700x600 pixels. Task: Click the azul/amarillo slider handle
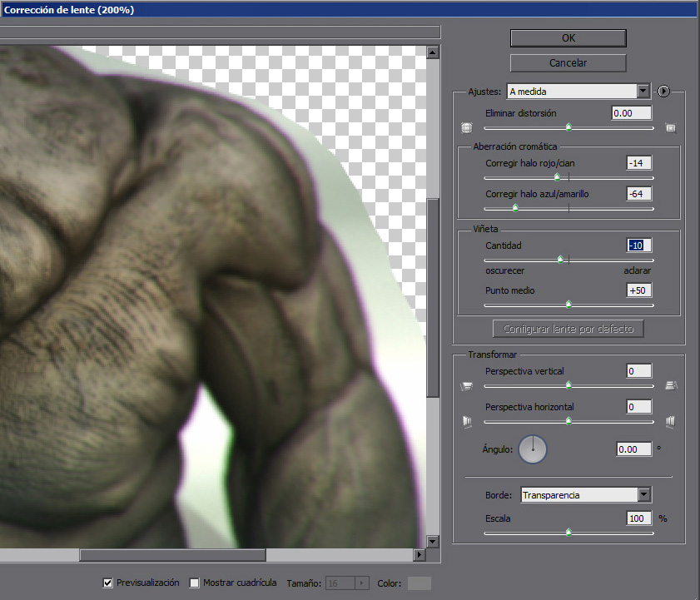click(515, 207)
